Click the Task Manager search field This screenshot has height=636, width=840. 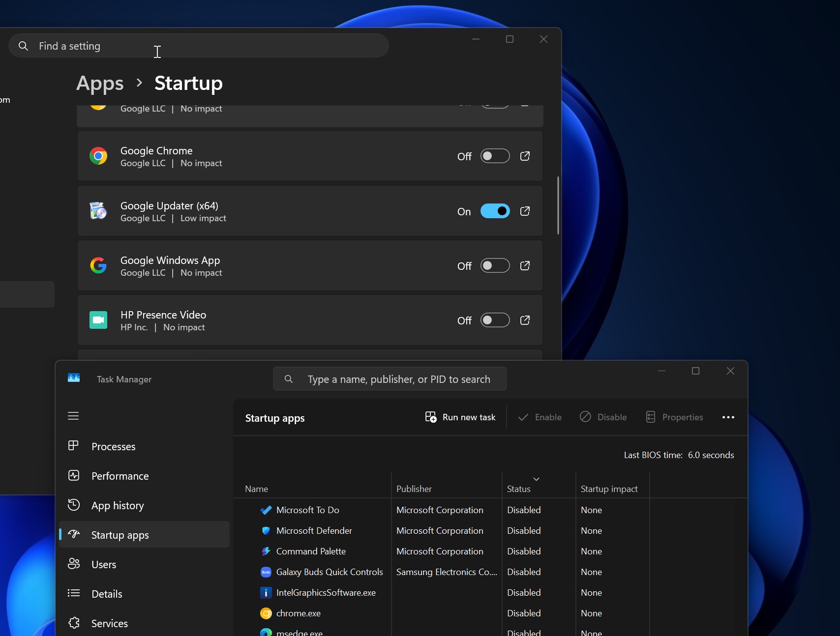(390, 379)
